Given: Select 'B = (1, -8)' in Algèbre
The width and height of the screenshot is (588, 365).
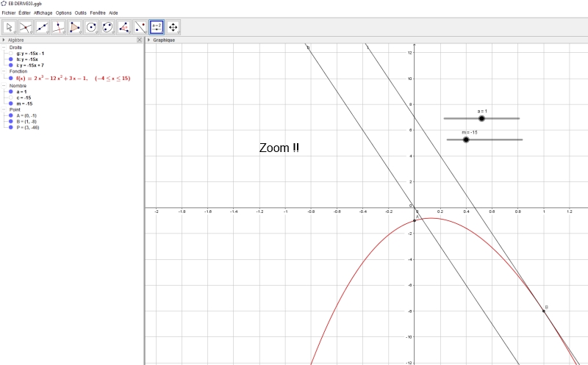Looking at the screenshot, I should [26, 121].
